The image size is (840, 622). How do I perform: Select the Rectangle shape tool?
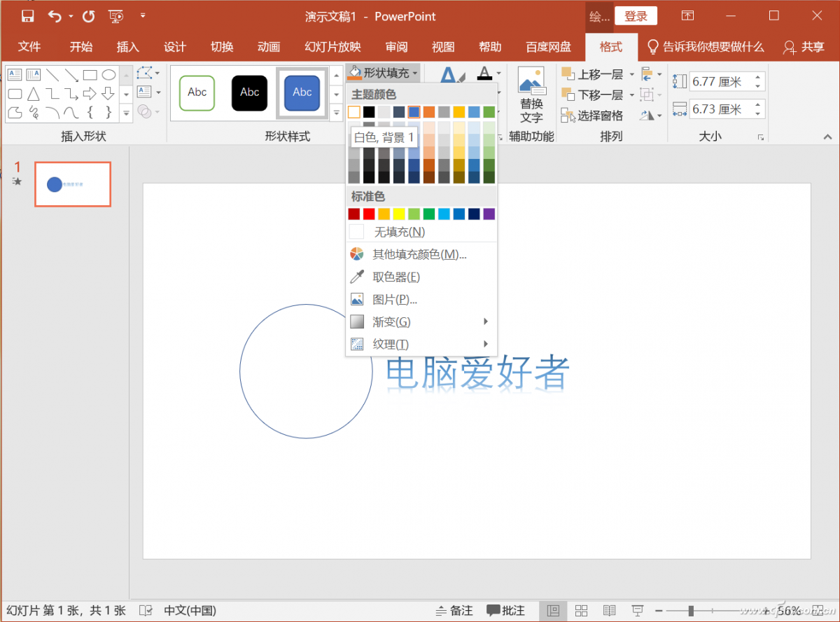(90, 74)
